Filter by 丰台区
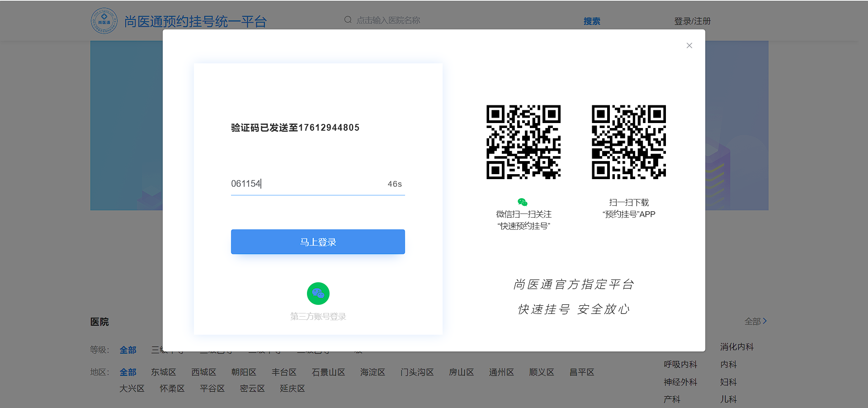Image resolution: width=868 pixels, height=408 pixels. (x=284, y=372)
